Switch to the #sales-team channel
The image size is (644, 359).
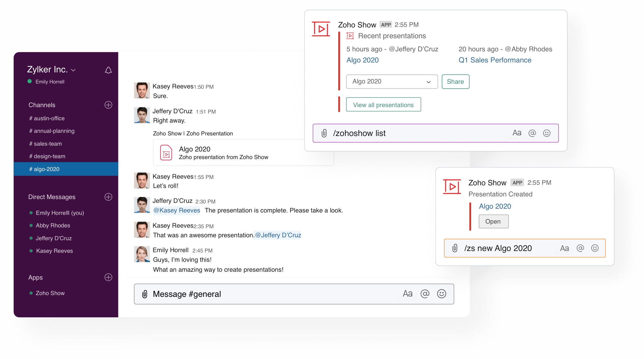[48, 144]
